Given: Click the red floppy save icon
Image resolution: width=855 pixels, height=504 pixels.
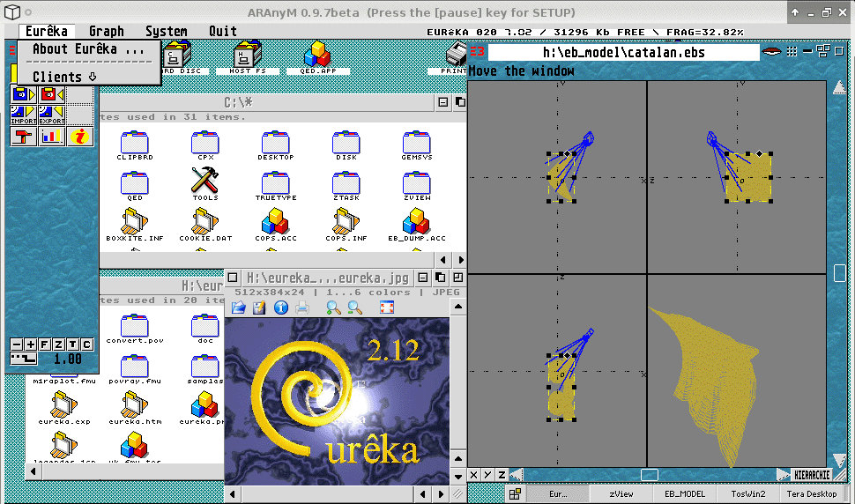Looking at the screenshot, I should [52, 94].
